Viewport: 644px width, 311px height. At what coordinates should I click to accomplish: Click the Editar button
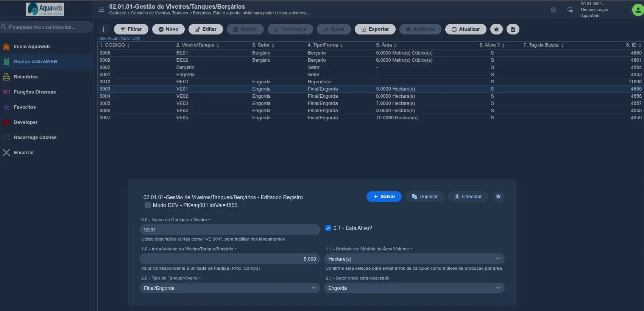click(206, 29)
